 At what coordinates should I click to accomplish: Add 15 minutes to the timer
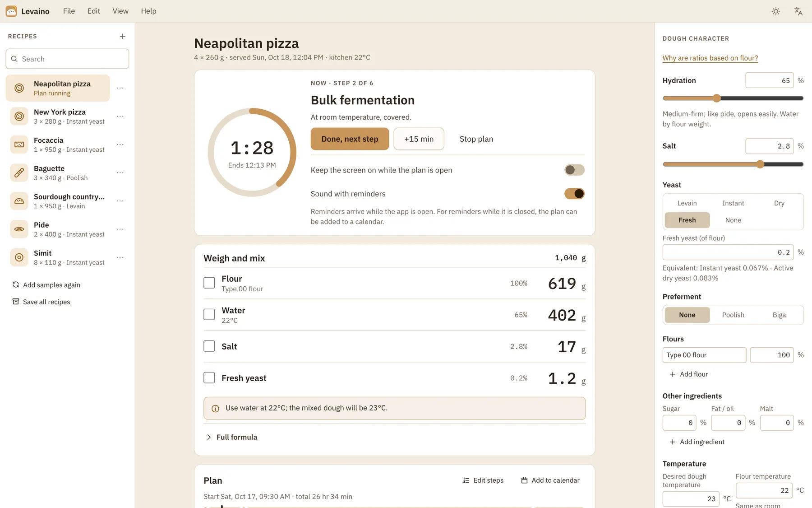pos(419,139)
